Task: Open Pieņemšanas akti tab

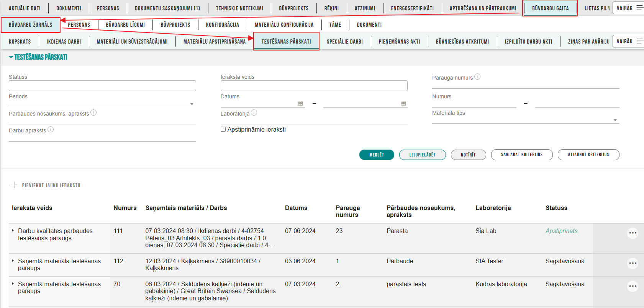Action: pos(399,41)
